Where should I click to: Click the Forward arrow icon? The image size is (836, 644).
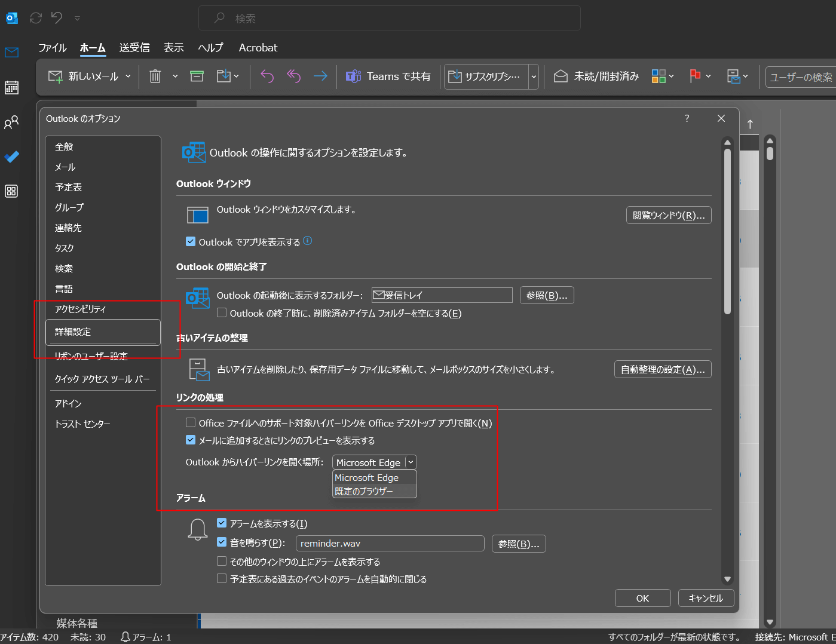tap(320, 76)
